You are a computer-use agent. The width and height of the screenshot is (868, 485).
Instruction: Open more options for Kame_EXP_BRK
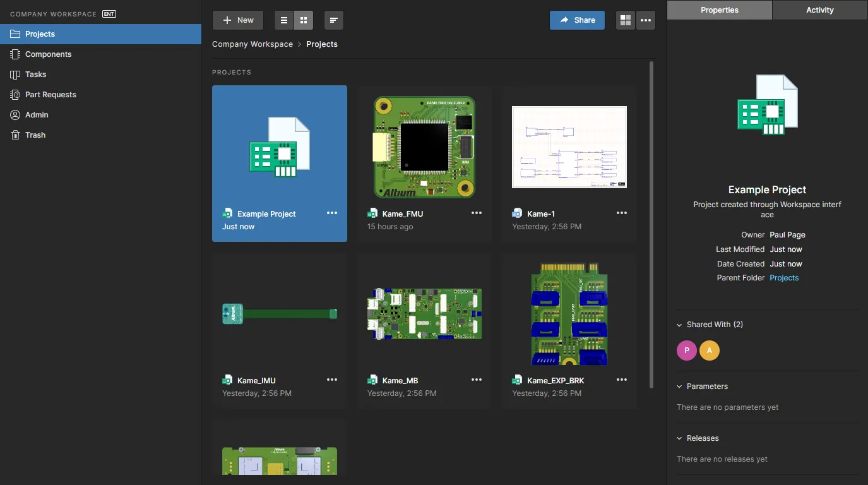tap(622, 380)
